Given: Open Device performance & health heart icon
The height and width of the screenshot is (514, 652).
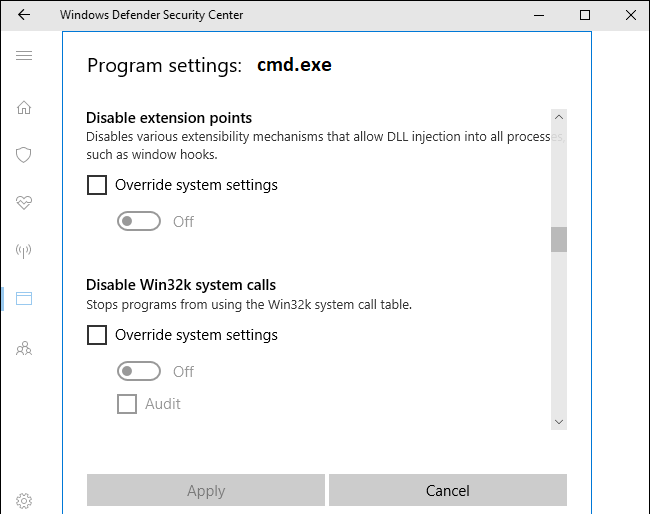Looking at the screenshot, I should (x=24, y=203).
